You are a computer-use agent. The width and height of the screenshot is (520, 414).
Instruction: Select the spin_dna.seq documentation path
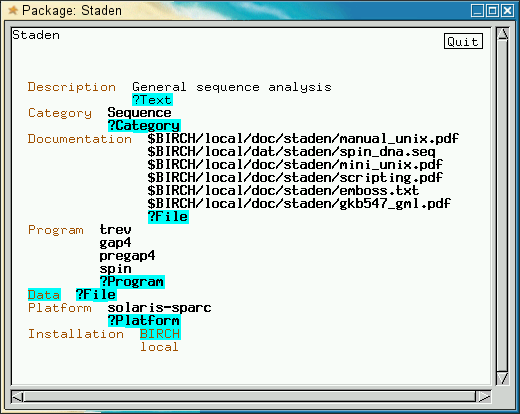pos(291,152)
